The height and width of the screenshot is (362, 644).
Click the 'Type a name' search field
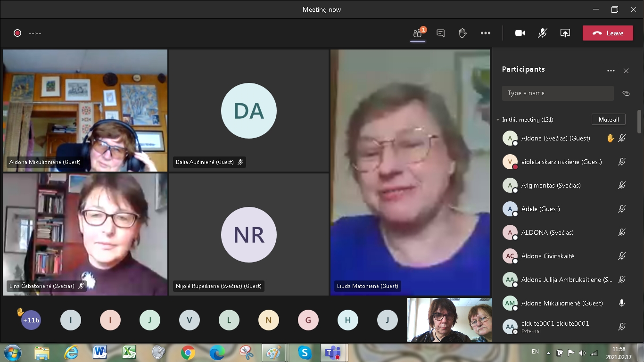click(558, 93)
